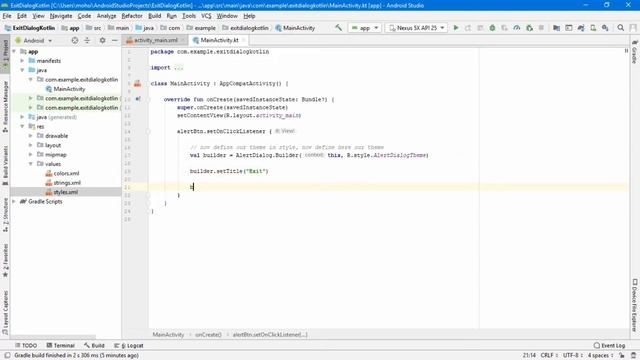
Task: Open the AVD Manager phone icon
Action: [593, 28]
